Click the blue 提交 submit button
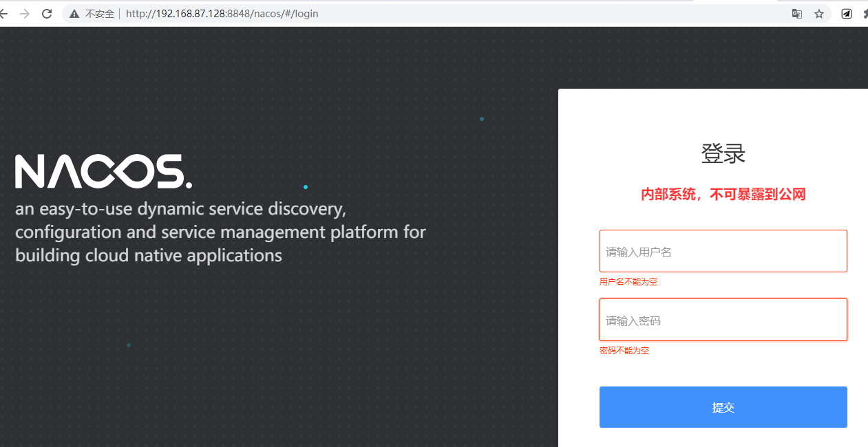Image resolution: width=868 pixels, height=447 pixels. (x=723, y=407)
